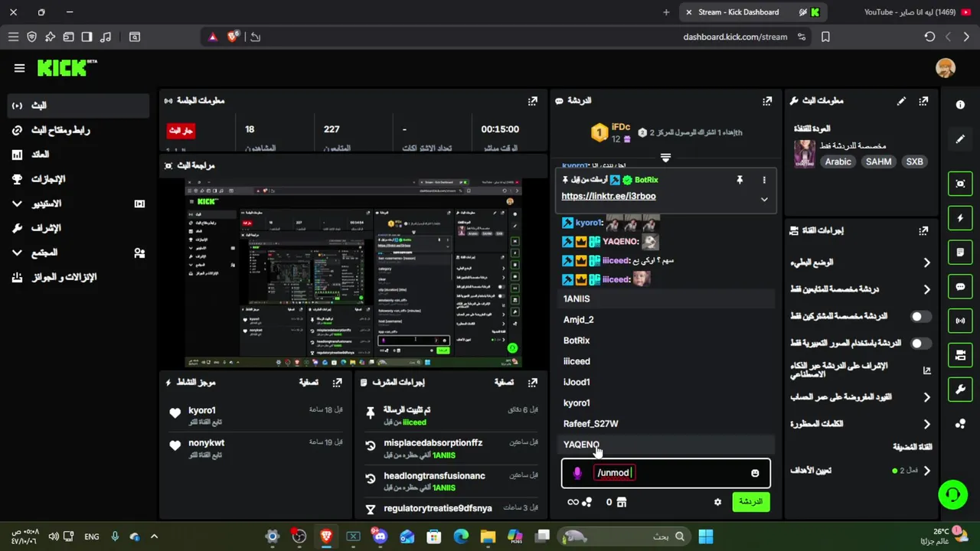Click the info icon in right sidebar
980x551 pixels.
(x=960, y=105)
